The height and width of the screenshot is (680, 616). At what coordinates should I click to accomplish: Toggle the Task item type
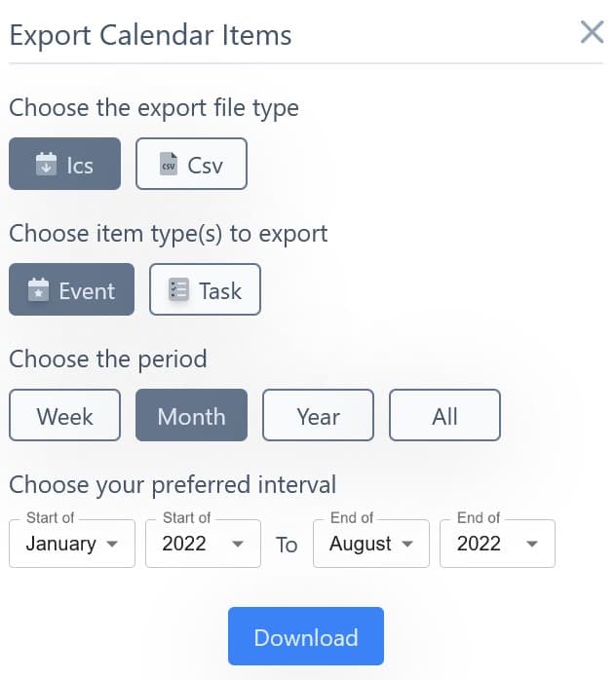tap(206, 289)
